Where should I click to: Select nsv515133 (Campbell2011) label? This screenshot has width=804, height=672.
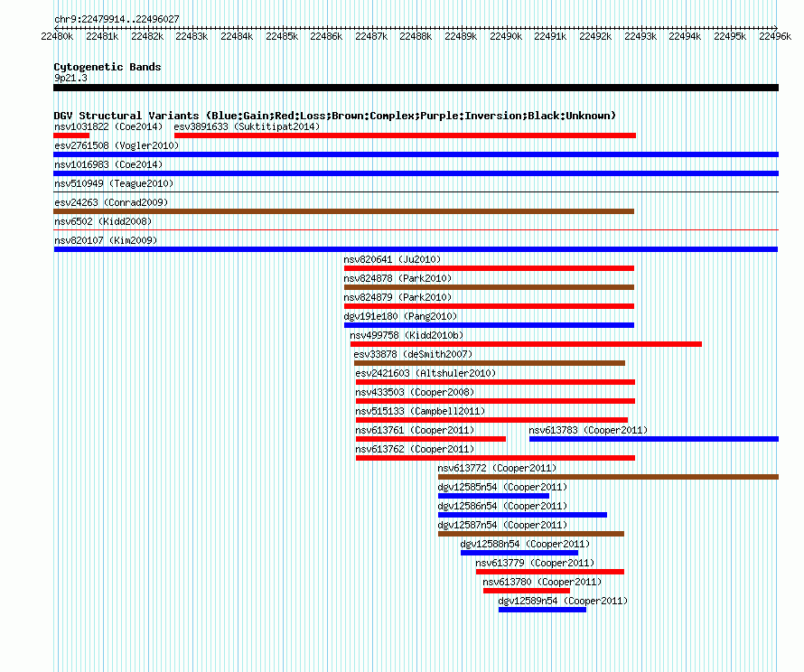(x=420, y=411)
